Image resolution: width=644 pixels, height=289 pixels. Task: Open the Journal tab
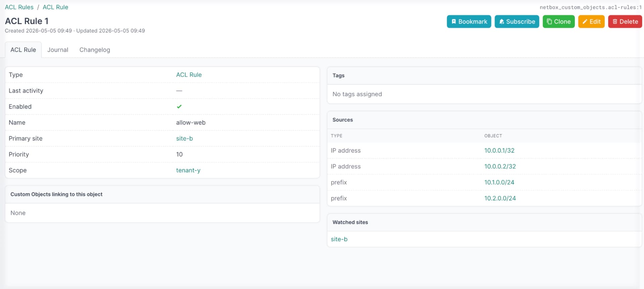(58, 50)
